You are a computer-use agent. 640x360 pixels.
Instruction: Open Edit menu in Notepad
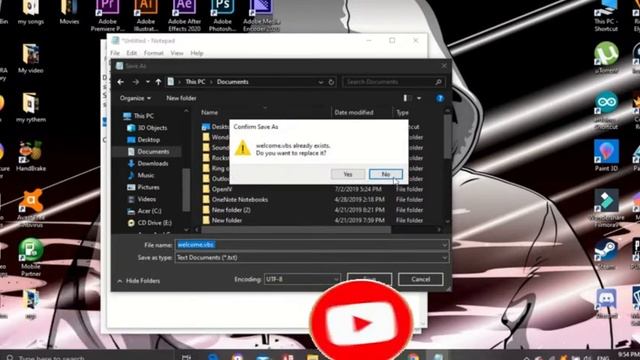click(x=131, y=53)
